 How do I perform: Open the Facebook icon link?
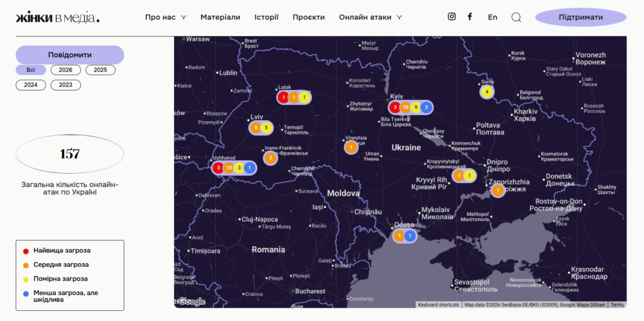pyautogui.click(x=470, y=17)
